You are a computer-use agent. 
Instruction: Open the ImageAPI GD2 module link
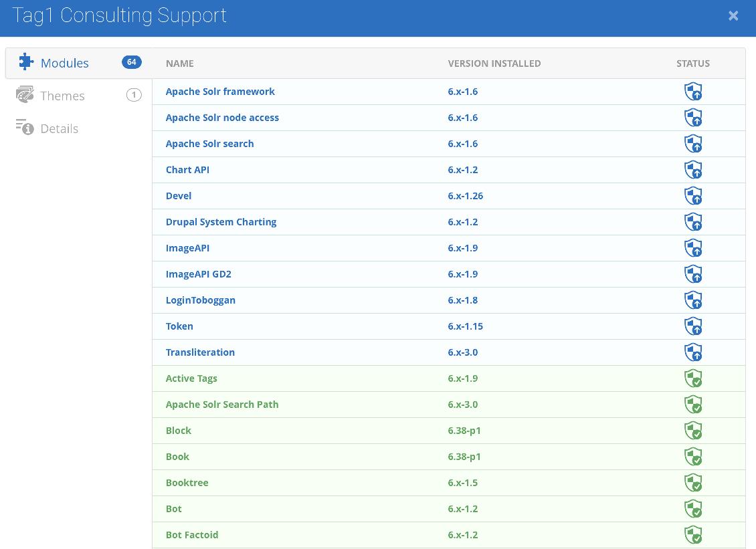tap(199, 273)
